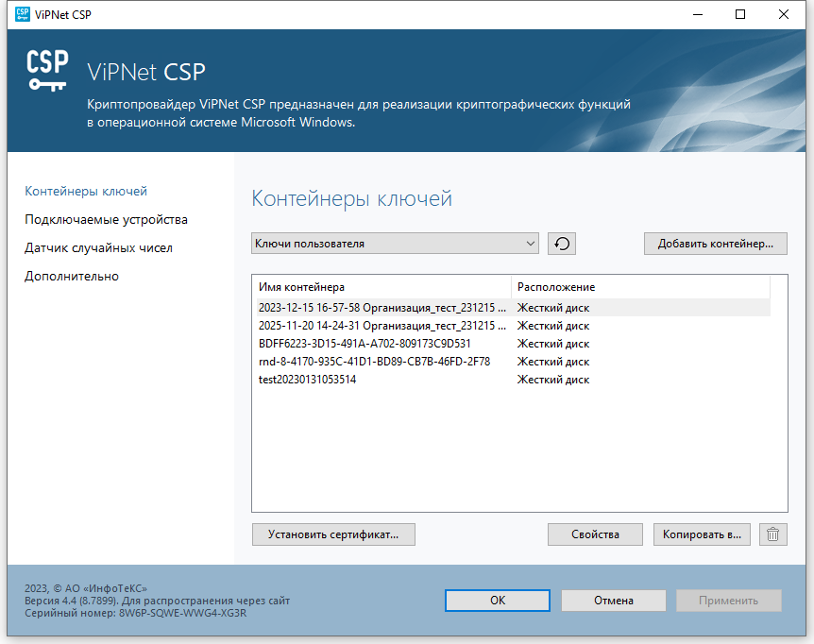This screenshot has height=644, width=814.
Task: Click serial number 8W6P-SQWE-WWG4-XG3R text
Action: tap(183, 613)
